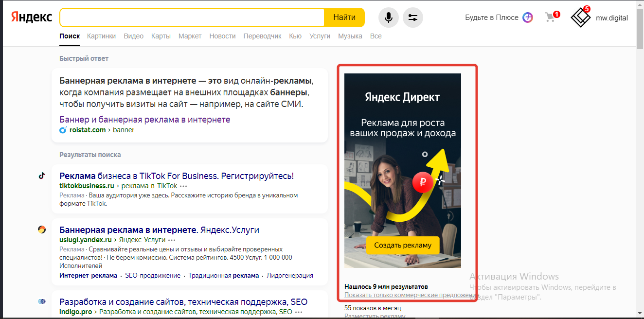Click roistat favicon in quick answer
This screenshot has width=644, height=319.
pyautogui.click(x=63, y=130)
